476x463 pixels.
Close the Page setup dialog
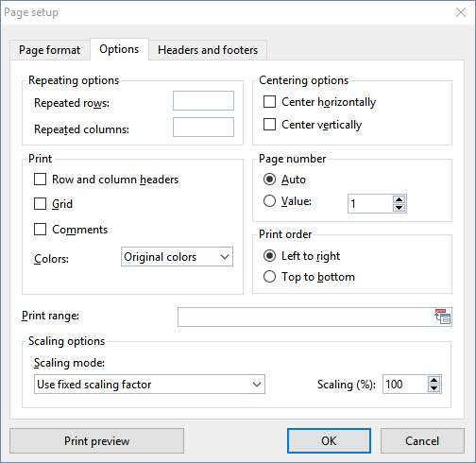point(461,12)
